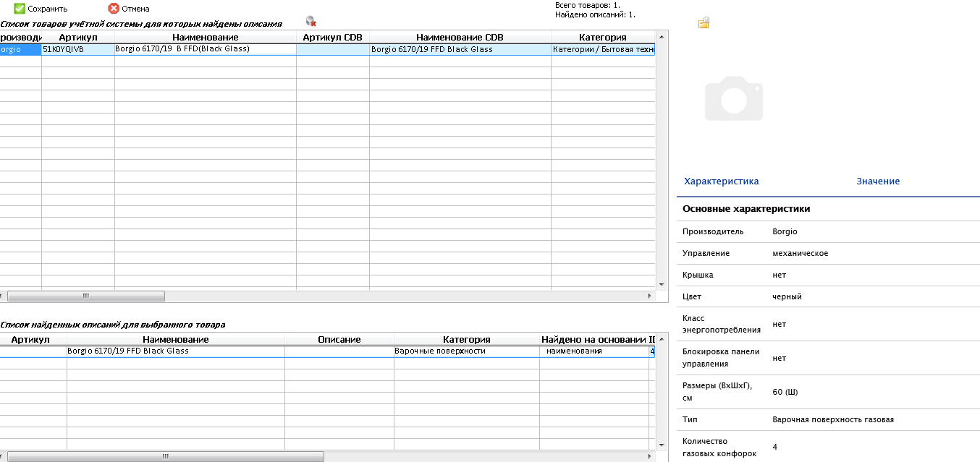Viewport: 980px width, 462px height.
Task: Click the Наименование CDB column header
Action: [460, 38]
